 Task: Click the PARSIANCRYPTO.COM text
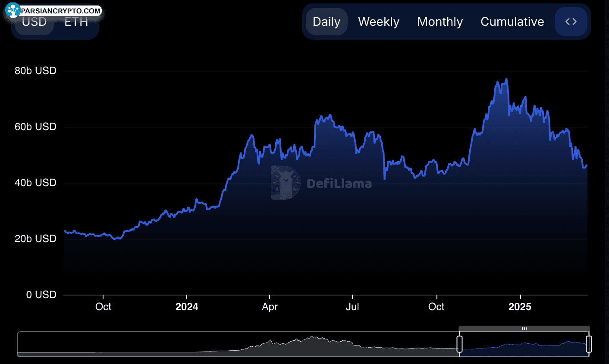61,11
